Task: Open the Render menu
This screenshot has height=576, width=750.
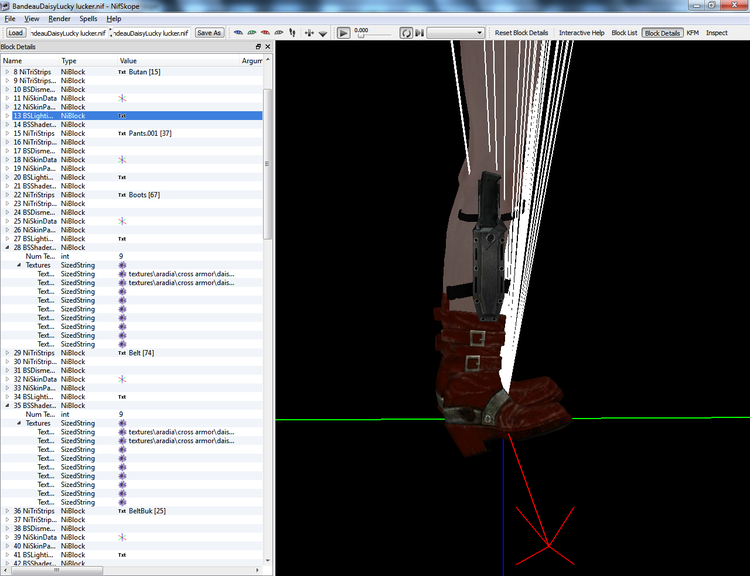Action: coord(59,19)
